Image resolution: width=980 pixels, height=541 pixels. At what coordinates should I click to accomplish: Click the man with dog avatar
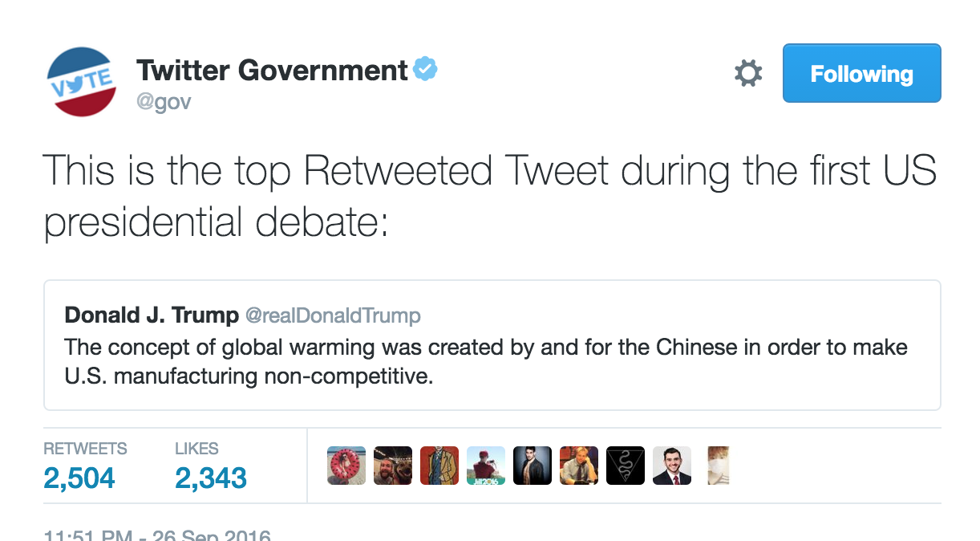(x=393, y=466)
